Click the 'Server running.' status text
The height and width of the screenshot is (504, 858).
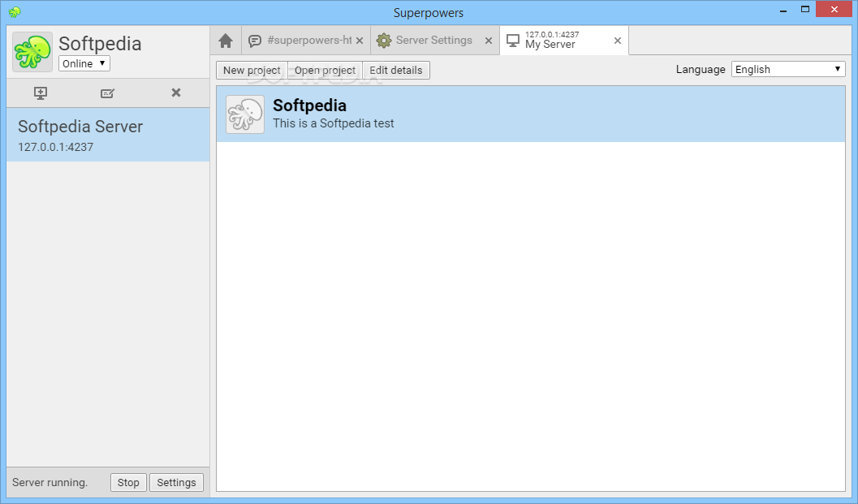click(50, 483)
